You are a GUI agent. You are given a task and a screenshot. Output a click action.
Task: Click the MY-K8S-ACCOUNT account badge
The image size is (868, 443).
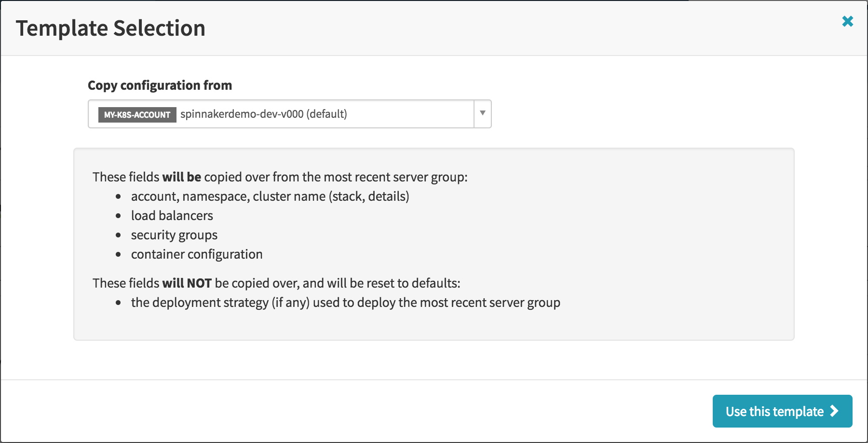(x=137, y=114)
